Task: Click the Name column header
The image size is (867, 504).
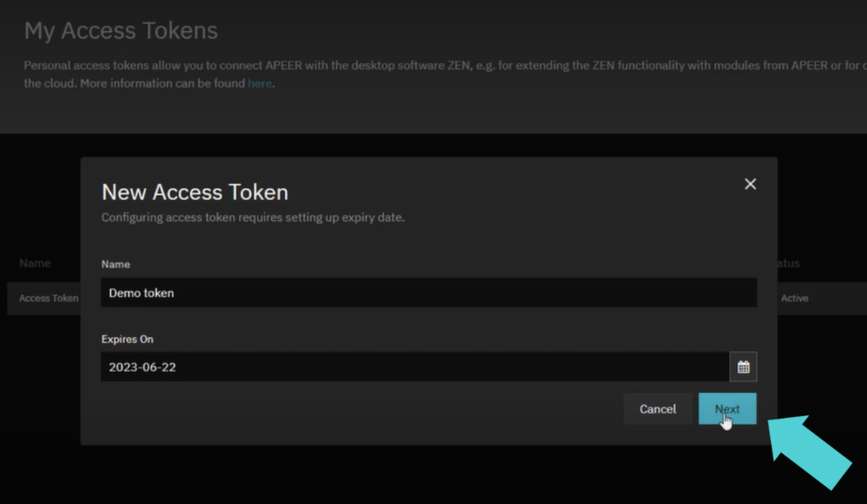Action: coord(34,263)
